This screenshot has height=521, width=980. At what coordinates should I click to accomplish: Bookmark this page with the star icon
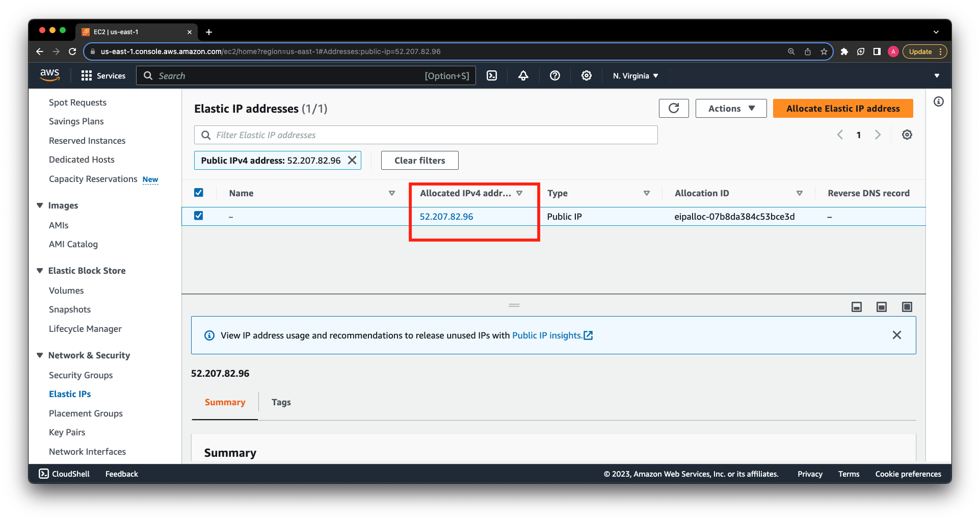(824, 51)
